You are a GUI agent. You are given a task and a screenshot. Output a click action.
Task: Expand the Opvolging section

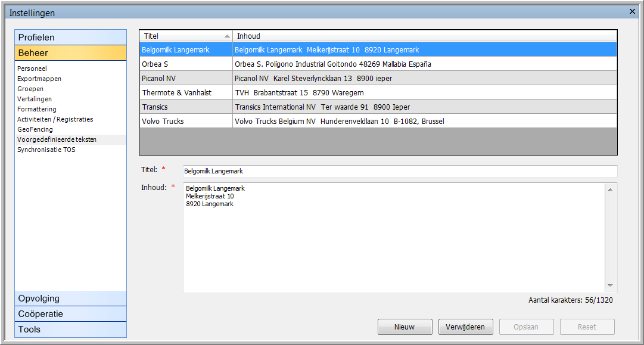click(x=71, y=299)
